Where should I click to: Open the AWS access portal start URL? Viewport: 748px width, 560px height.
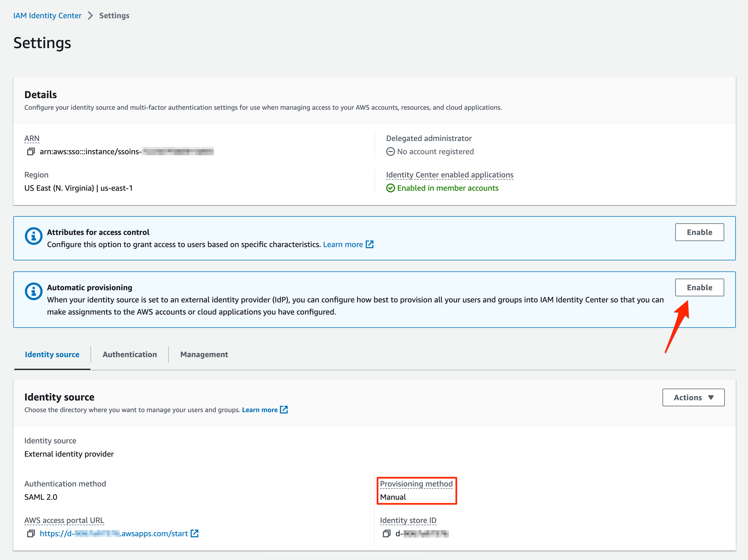(114, 533)
